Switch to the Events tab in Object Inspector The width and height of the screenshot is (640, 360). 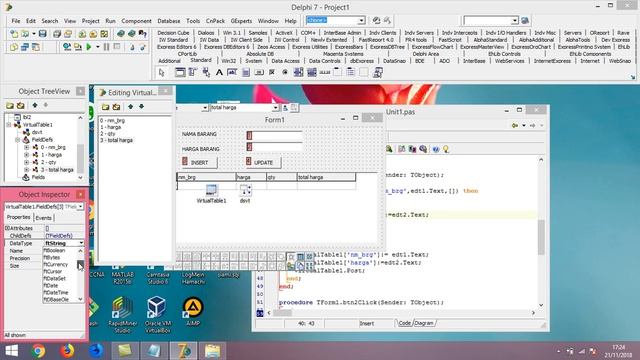[43, 218]
